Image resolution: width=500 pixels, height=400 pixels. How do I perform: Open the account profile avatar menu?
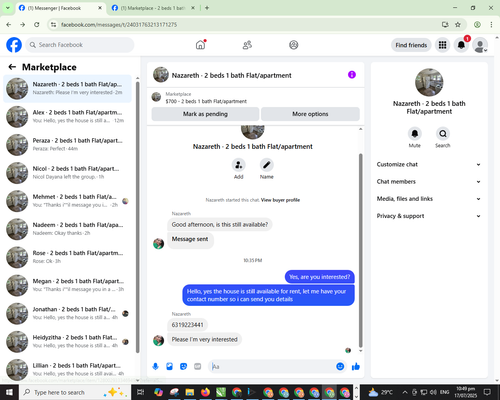coord(480,45)
